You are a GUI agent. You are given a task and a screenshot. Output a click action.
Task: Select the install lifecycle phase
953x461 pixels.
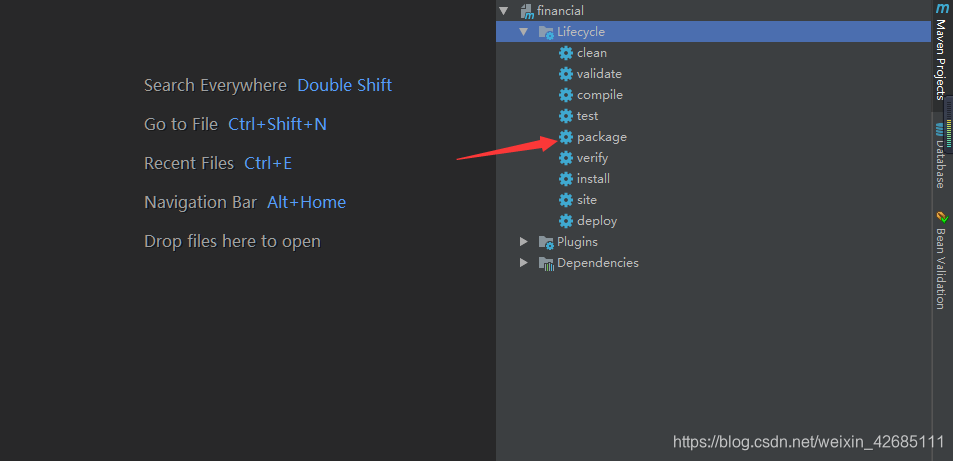click(593, 179)
